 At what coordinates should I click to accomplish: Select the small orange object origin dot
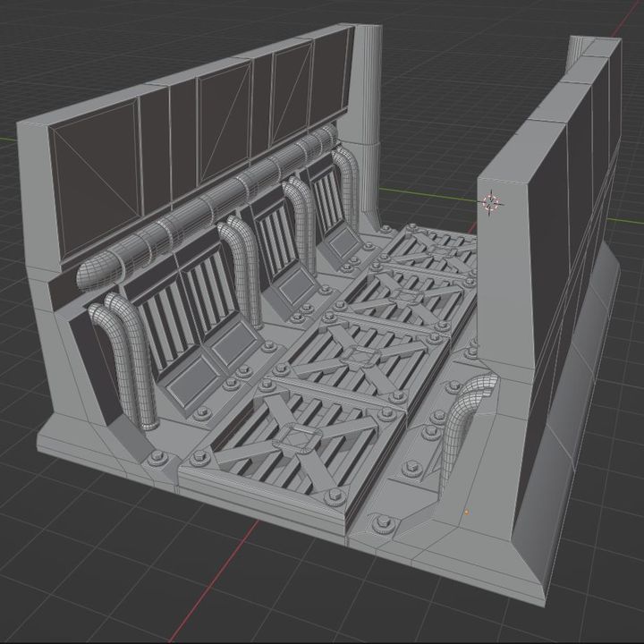[466, 513]
